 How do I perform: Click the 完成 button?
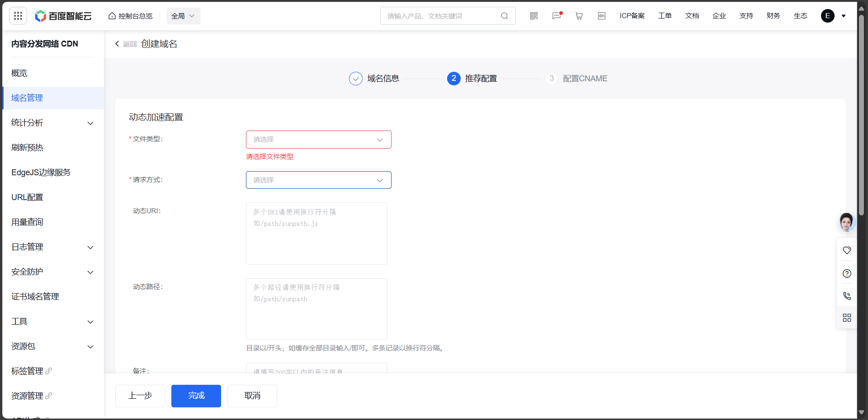pyautogui.click(x=196, y=396)
